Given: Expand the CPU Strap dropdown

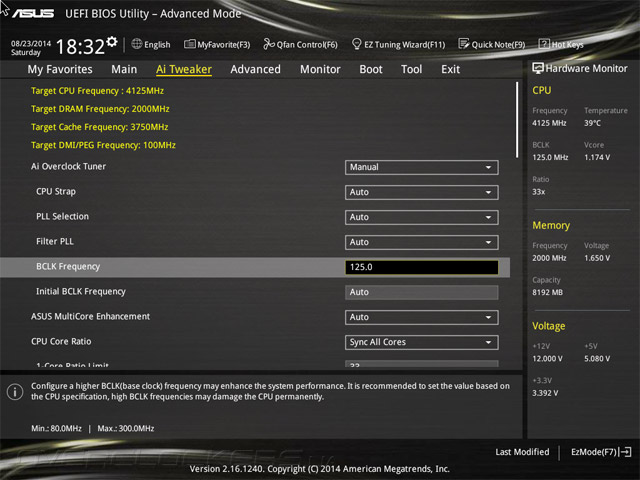Looking at the screenshot, I should coord(422,192).
